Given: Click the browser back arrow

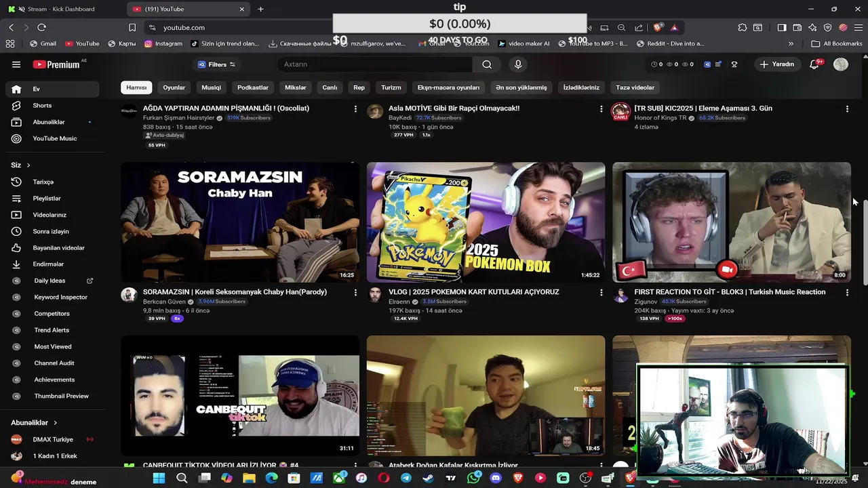Looking at the screenshot, I should (12, 27).
